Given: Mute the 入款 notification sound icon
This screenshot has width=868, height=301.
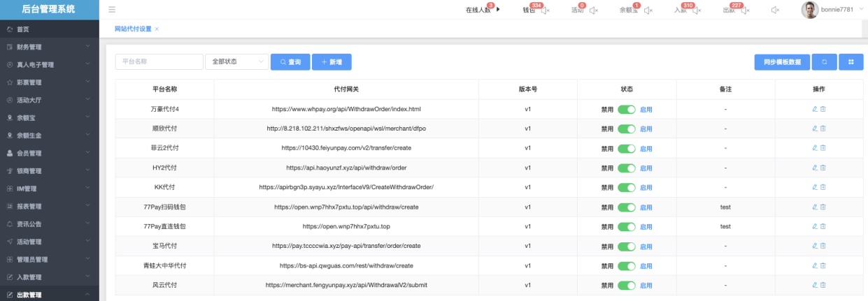Looking at the screenshot, I should [x=697, y=10].
